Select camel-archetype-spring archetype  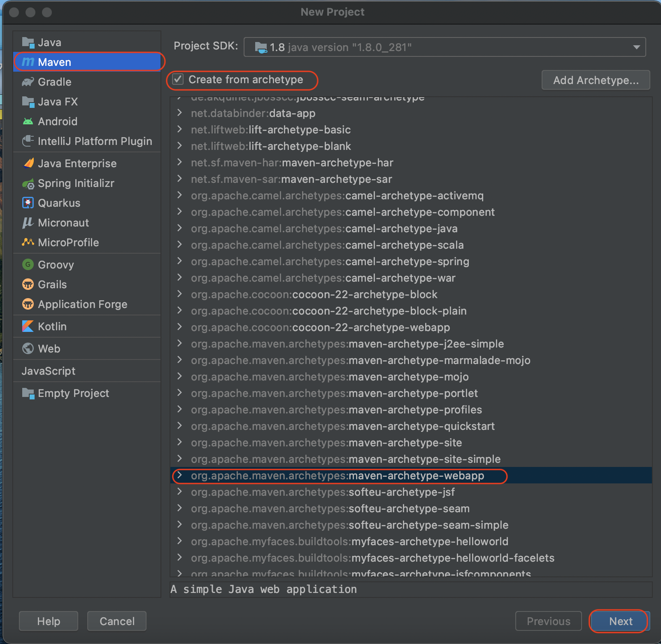coord(411,261)
